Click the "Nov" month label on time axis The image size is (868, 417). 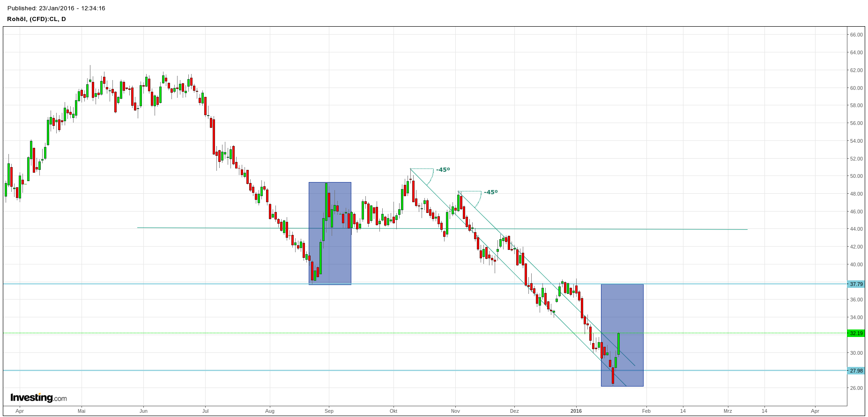point(455,411)
